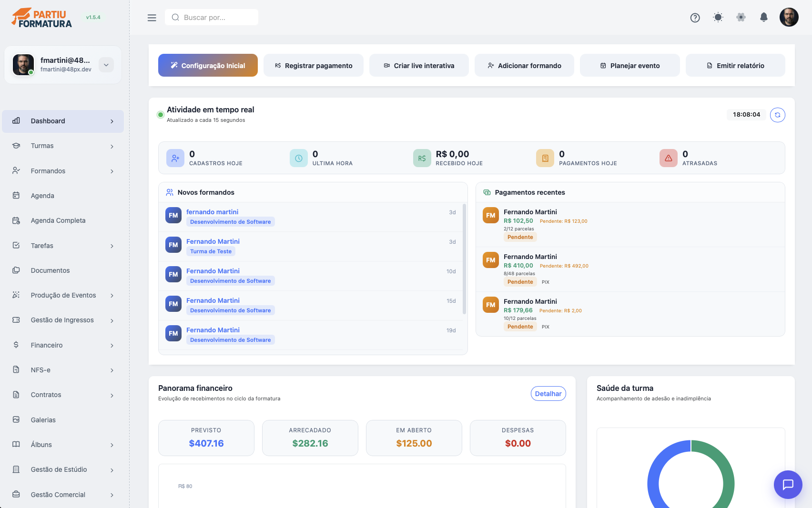Toggle the sidebar hamburger menu
Screen dimensions: 812x508
(x=152, y=18)
